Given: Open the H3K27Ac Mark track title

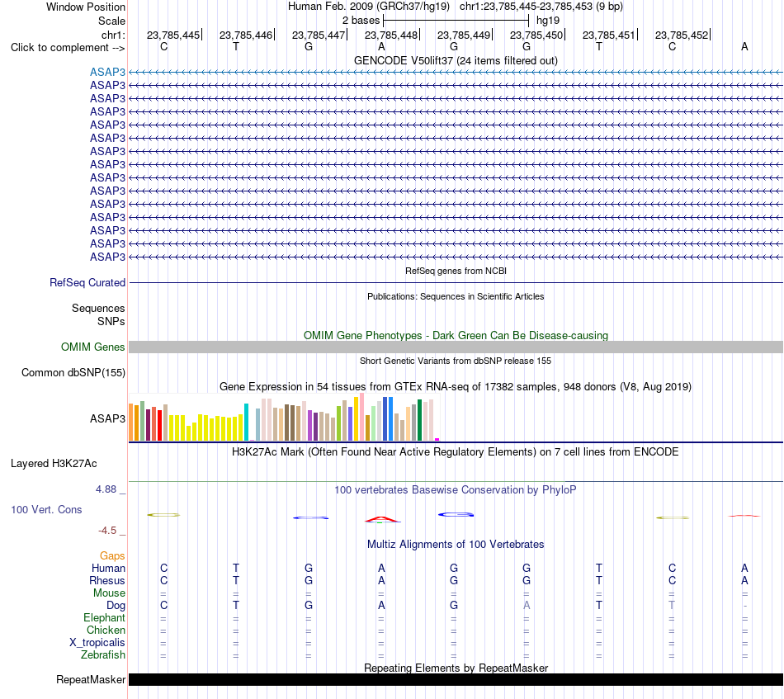Looking at the screenshot, I should [456, 452].
